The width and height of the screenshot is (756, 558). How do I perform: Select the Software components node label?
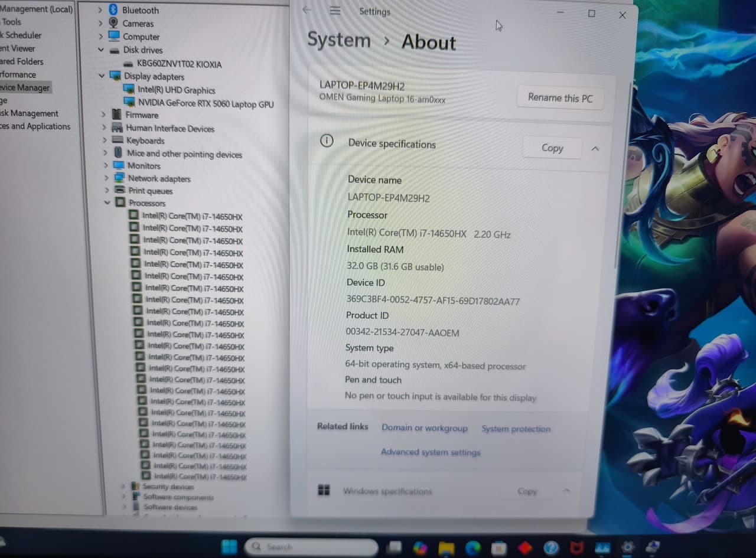pos(178,497)
